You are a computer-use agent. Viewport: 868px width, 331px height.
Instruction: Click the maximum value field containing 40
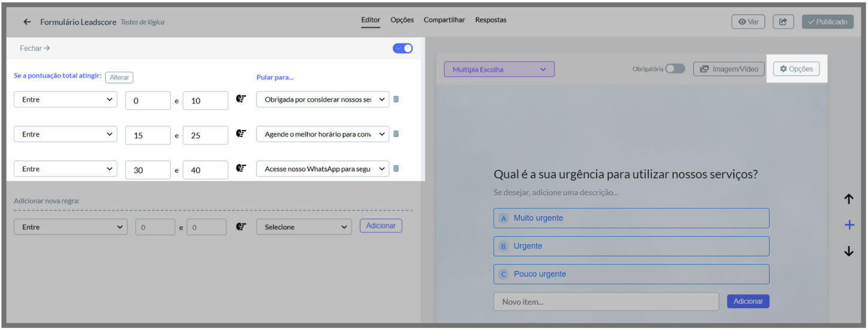click(205, 170)
